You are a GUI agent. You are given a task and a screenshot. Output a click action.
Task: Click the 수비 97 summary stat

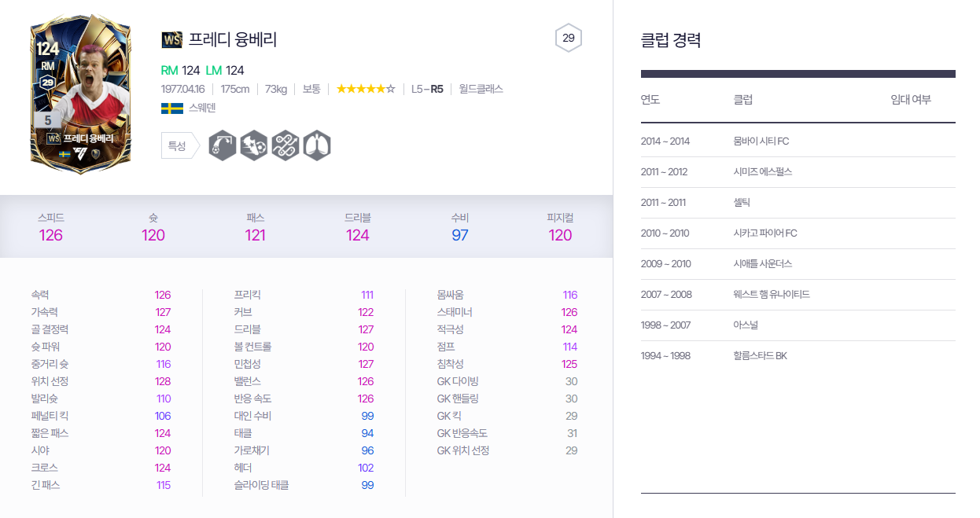460,227
